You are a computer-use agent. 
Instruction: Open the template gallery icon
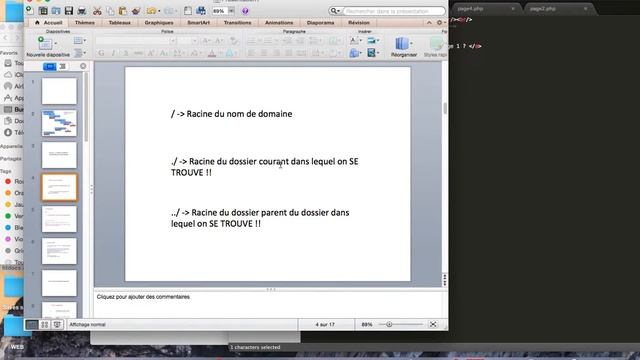(43, 11)
